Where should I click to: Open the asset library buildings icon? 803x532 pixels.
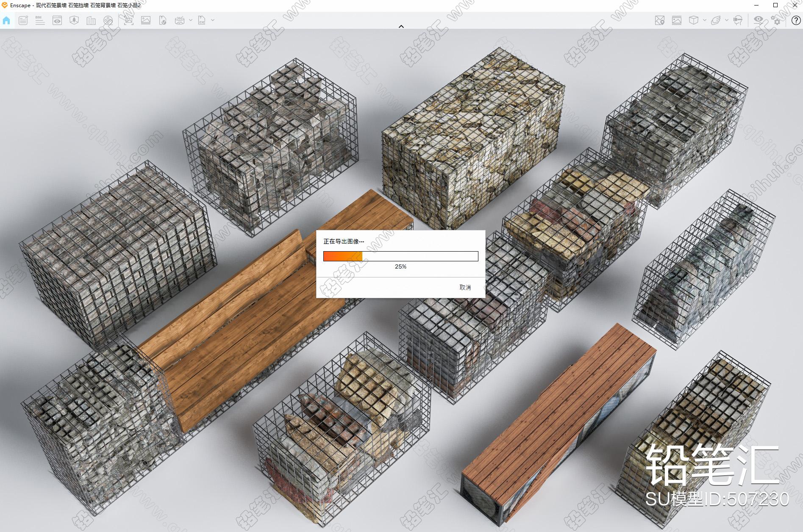(x=91, y=20)
